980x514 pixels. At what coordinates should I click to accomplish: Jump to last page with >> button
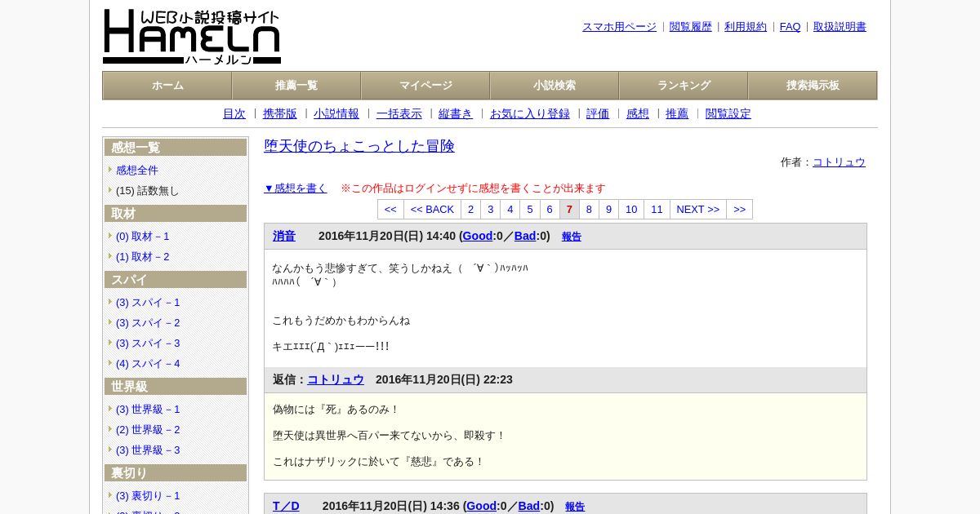coord(739,210)
